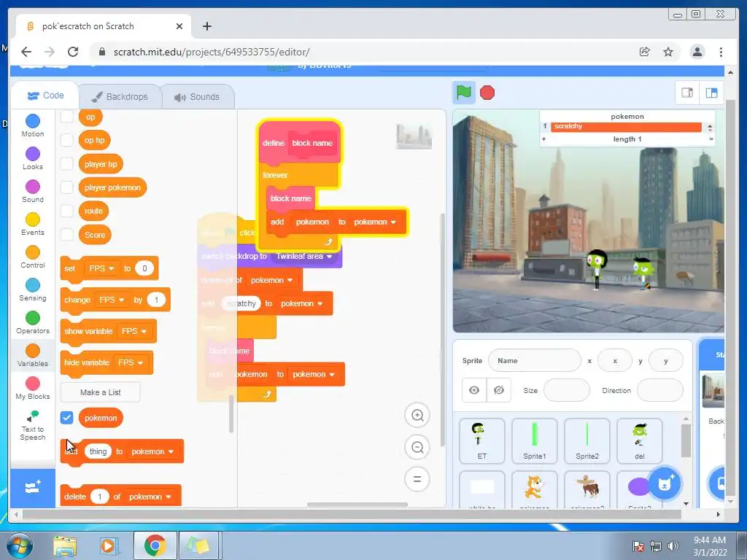Select the Sprite1 thumbnail
Viewport: 747px width, 560px height.
[535, 441]
